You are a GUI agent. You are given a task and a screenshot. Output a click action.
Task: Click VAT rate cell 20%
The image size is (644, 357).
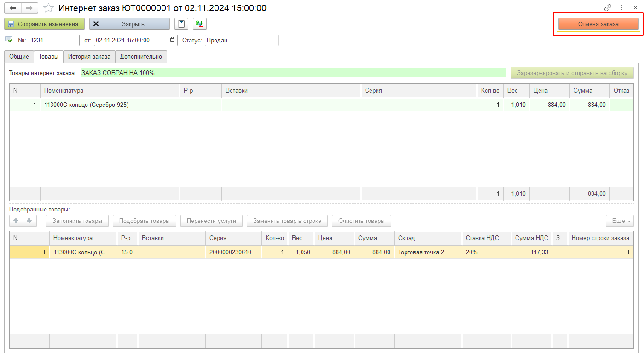pos(487,252)
